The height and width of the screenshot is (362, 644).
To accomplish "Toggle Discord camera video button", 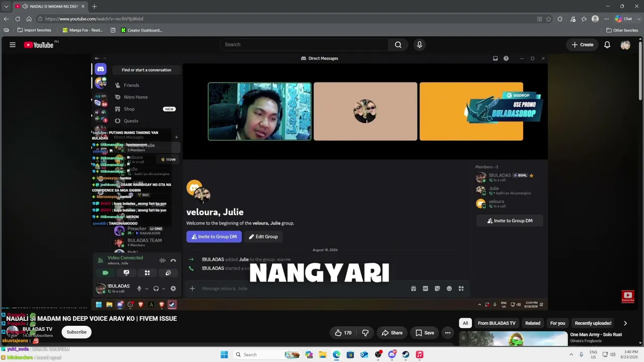I will 105,273.
